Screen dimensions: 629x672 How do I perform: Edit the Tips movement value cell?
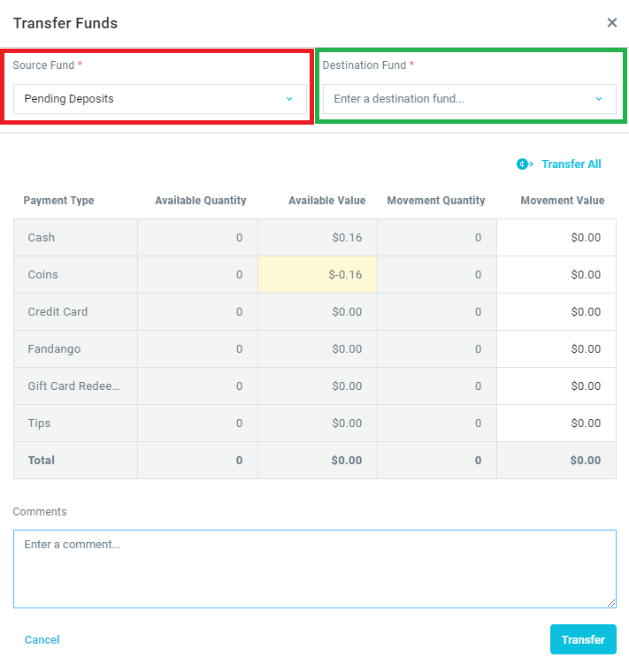pos(556,423)
